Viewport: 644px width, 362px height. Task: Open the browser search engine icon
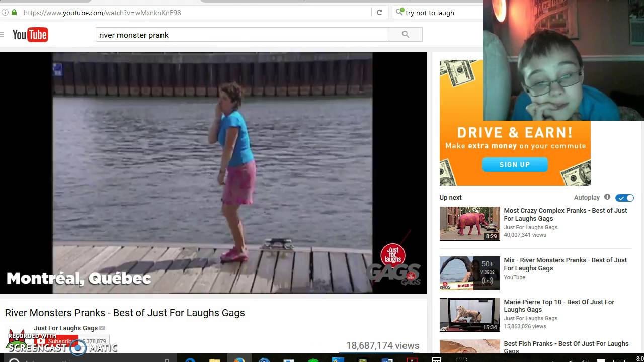tap(400, 12)
